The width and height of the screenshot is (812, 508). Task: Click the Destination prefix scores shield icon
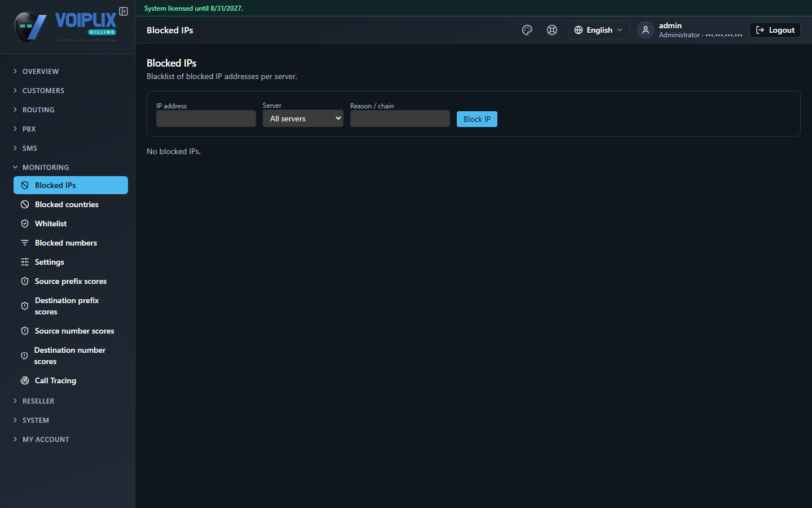25,306
